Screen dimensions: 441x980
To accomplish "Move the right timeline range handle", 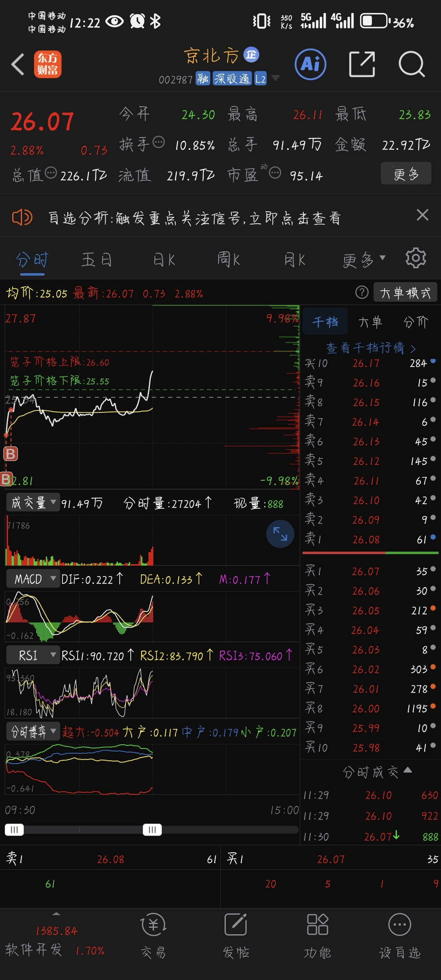I will (152, 829).
